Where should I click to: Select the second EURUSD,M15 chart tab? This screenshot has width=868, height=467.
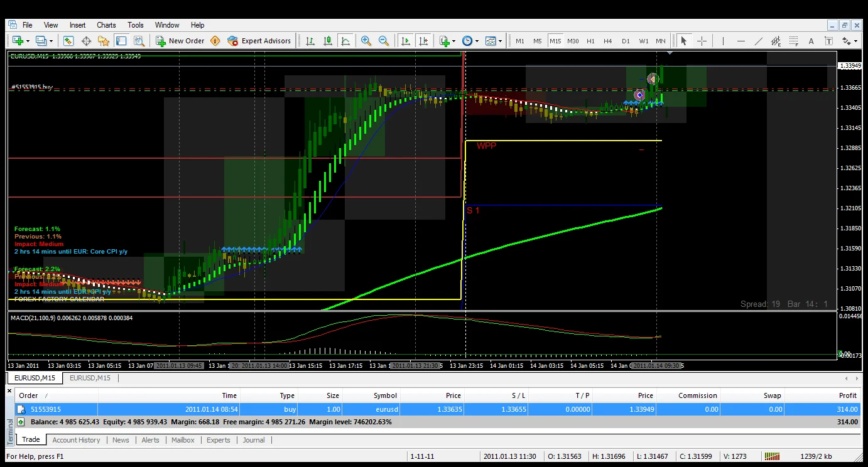(x=90, y=378)
